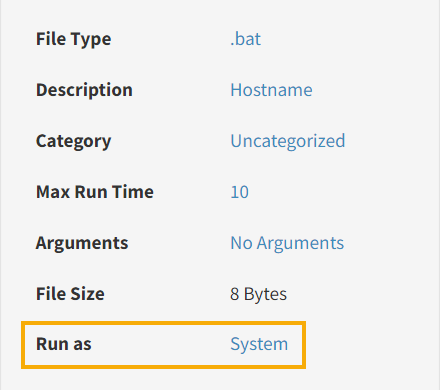Select the 8 Bytes file size text
440x390 pixels.
point(258,294)
